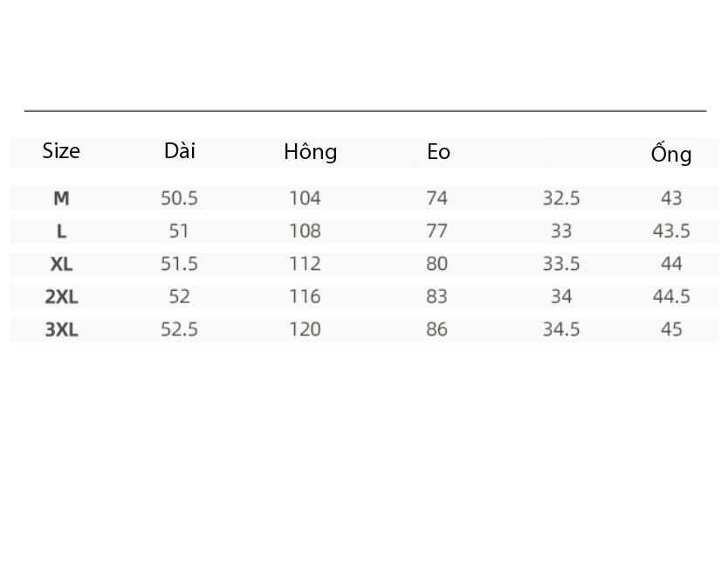The height and width of the screenshot is (567, 728).
Task: Select the 3XL size row label
Action: [x=61, y=329]
